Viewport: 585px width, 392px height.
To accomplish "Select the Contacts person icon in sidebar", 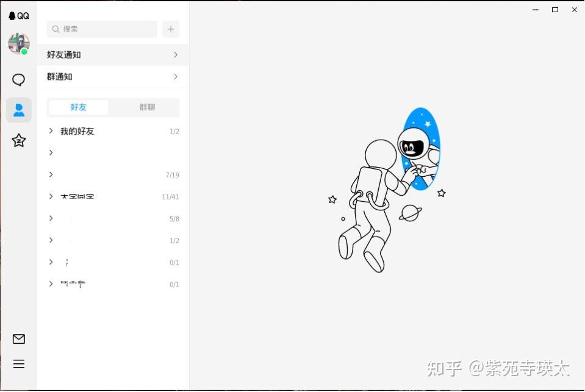I will (19, 110).
